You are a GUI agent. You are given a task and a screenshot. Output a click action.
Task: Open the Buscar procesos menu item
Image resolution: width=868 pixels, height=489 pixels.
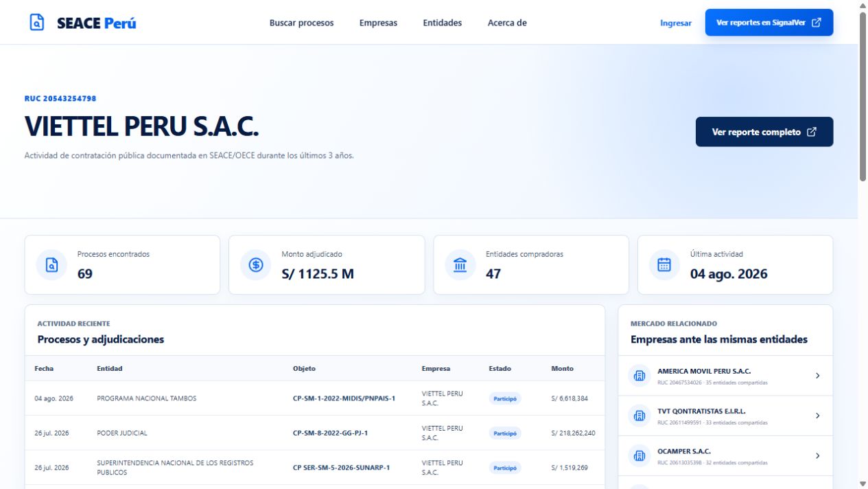(x=301, y=23)
